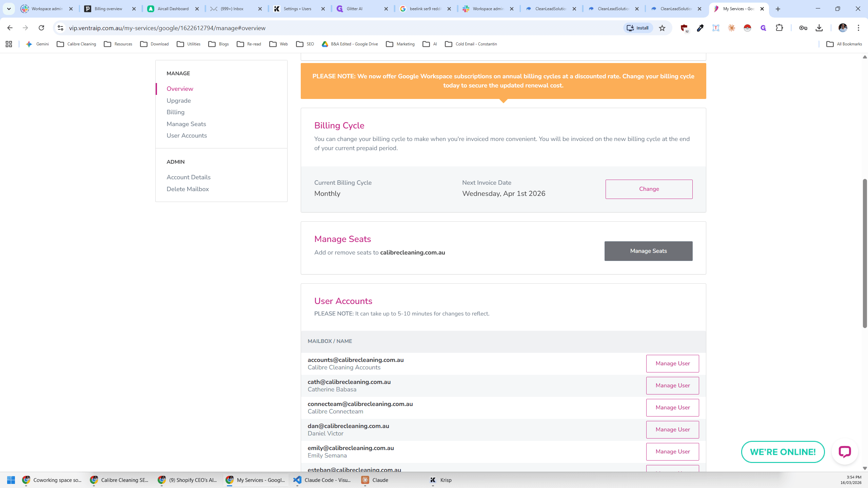
Task: Switch to the Aircall Dashboard tab
Action: tap(173, 9)
